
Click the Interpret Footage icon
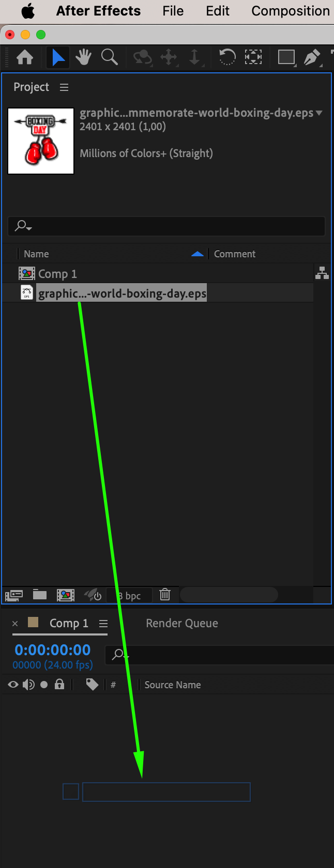point(13,595)
